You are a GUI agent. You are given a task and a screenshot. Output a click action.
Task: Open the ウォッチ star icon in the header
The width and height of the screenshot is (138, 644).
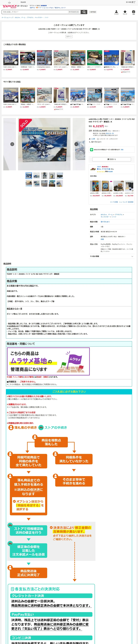click(125, 12)
